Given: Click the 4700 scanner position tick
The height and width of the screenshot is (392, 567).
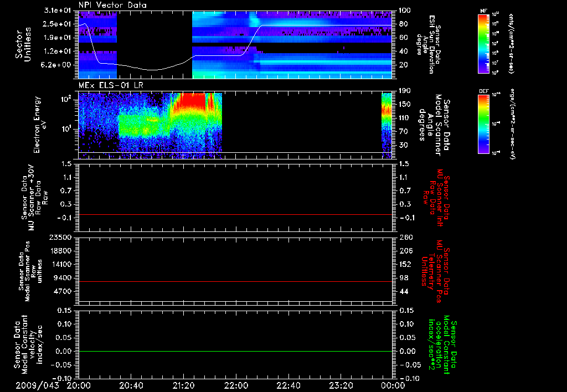Looking at the screenshot, I should [x=63, y=291].
